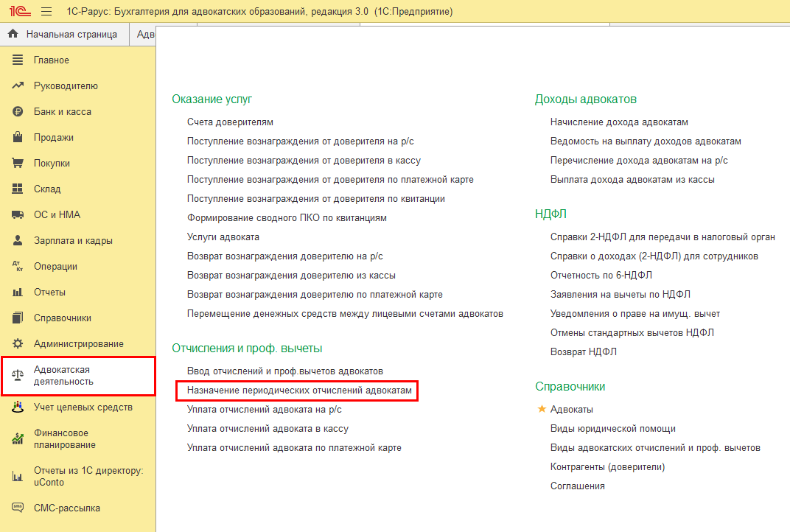Open Услуги адвоката

click(x=223, y=237)
